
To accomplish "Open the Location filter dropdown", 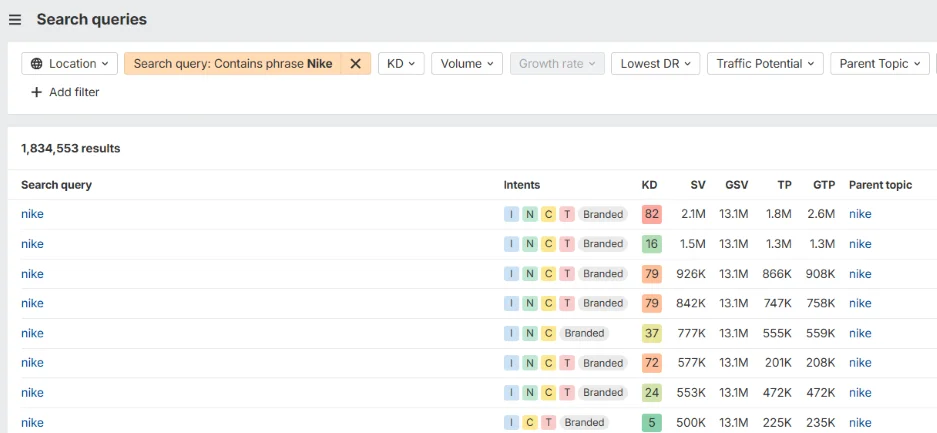I will [70, 64].
